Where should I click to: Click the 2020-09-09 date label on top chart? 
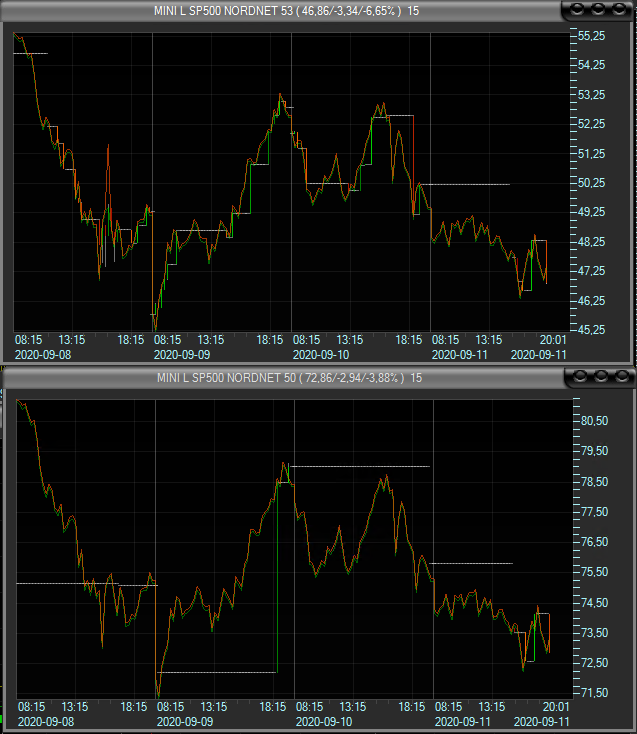(x=182, y=354)
